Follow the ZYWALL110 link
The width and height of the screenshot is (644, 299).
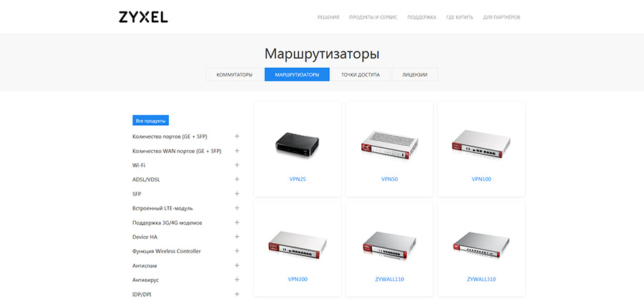point(389,279)
